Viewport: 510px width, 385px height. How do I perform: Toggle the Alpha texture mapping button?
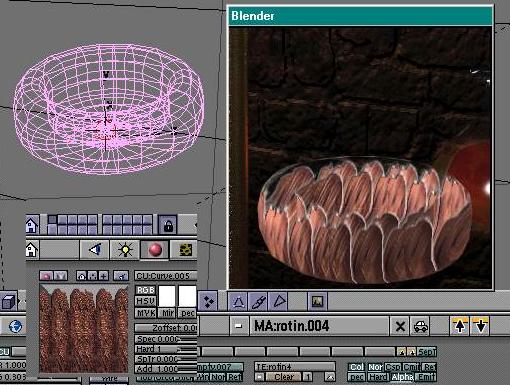pos(402,377)
